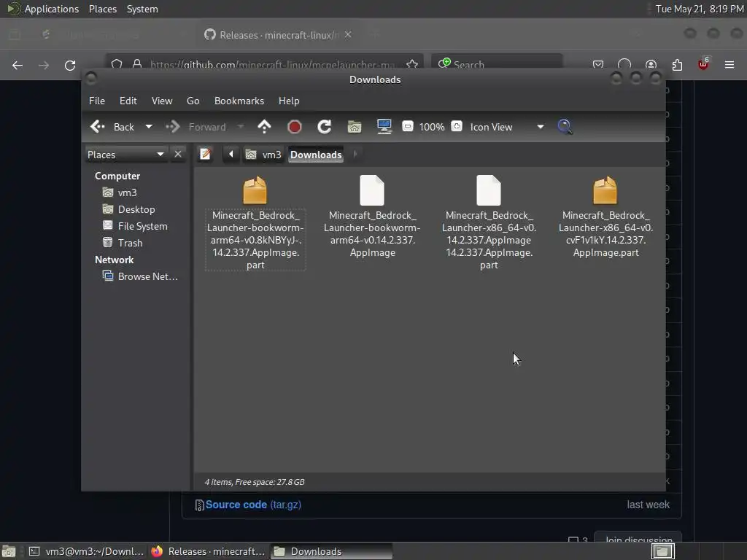This screenshot has width=747, height=560.
Task: Open the Edit menu
Action: [x=128, y=101]
